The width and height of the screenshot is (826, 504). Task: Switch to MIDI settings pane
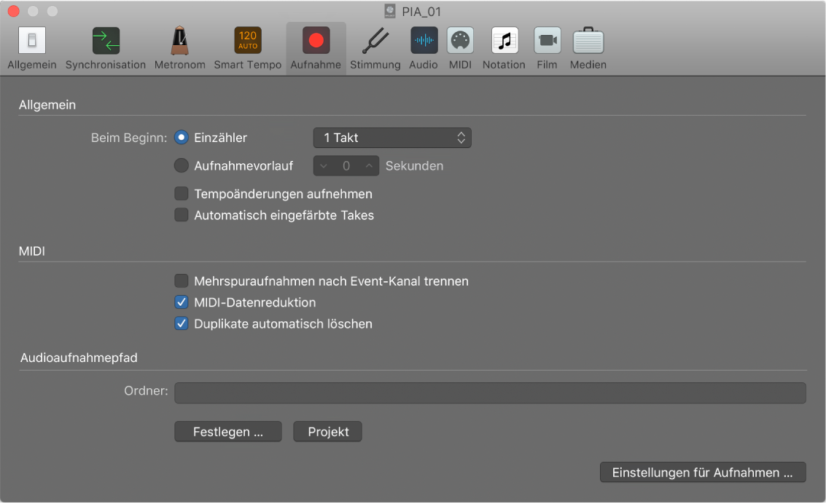[460, 41]
